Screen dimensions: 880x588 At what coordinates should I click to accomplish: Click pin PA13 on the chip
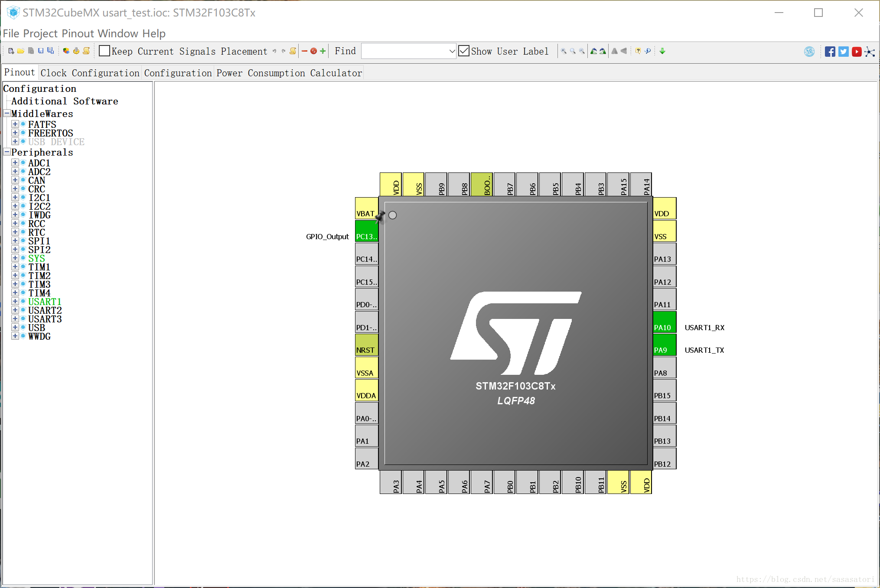(665, 254)
